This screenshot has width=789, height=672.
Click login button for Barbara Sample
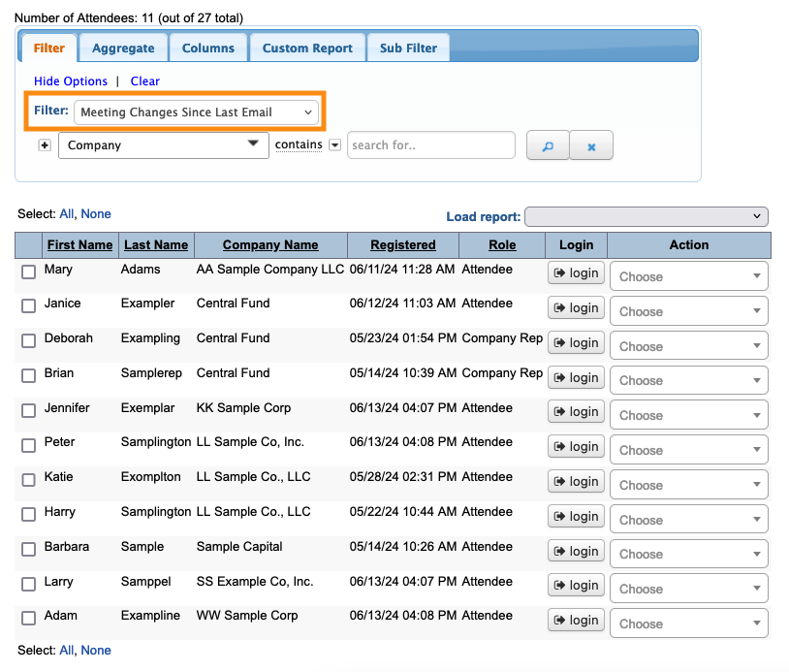[x=576, y=551]
